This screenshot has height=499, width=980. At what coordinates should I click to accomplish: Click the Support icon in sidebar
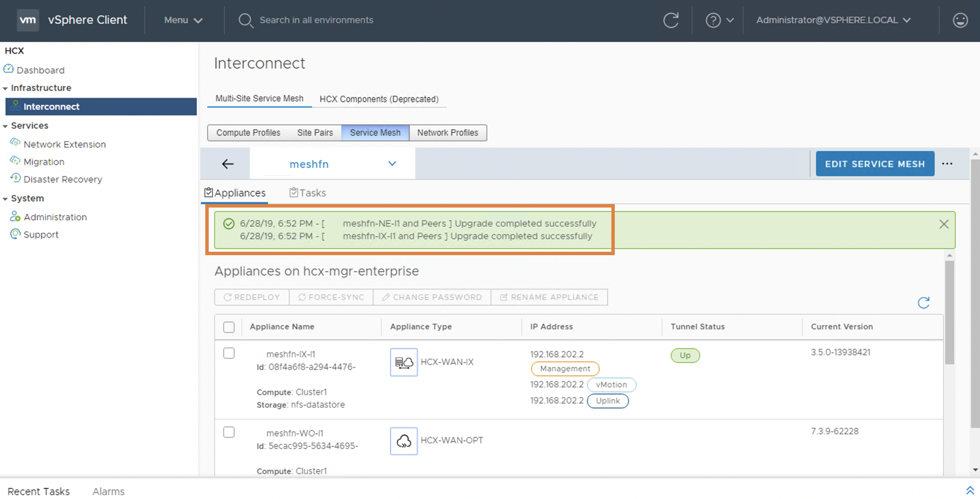pyautogui.click(x=15, y=234)
